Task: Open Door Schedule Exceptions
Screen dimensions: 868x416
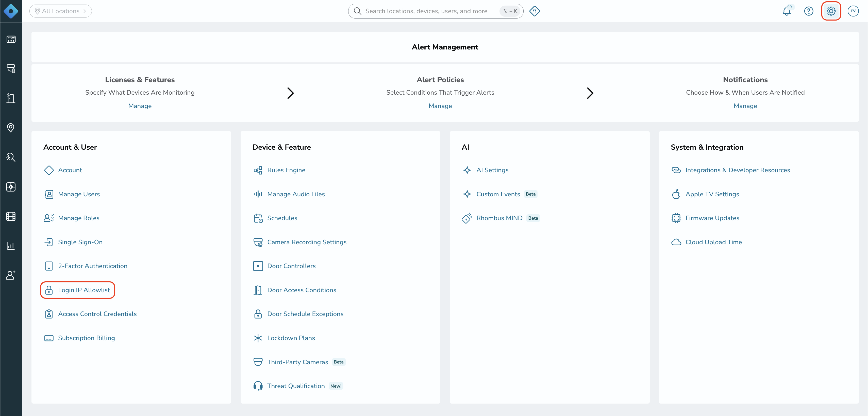Action: [298, 314]
